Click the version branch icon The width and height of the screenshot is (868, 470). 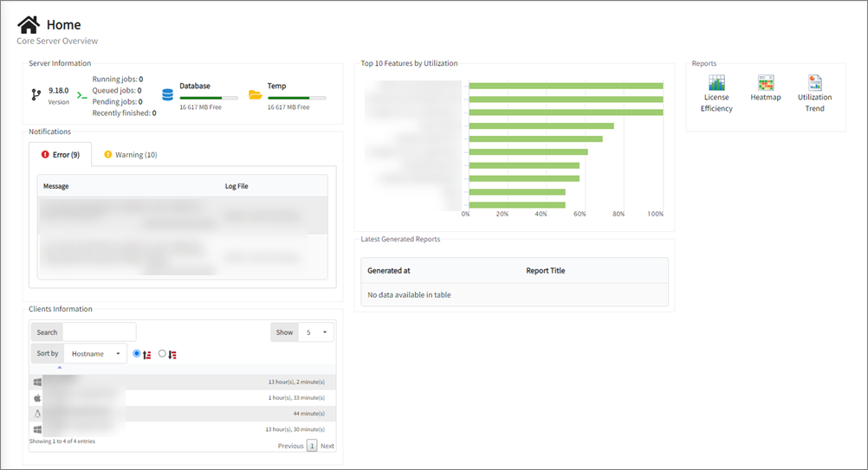[x=36, y=95]
